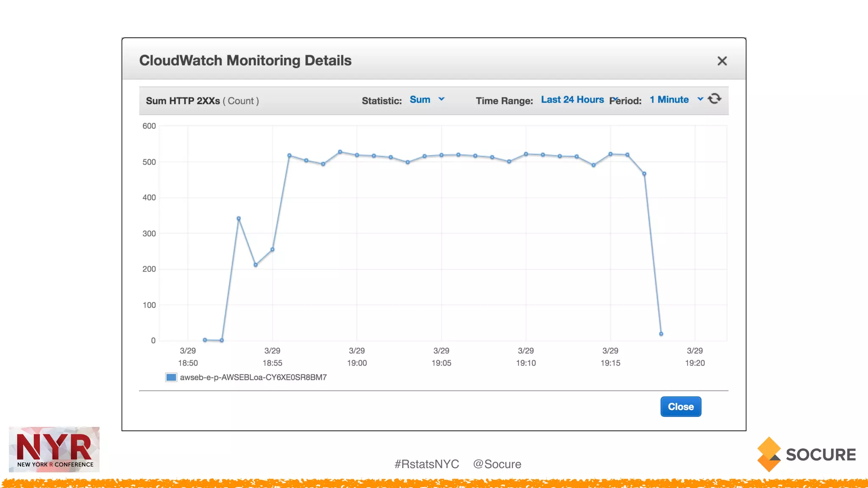
Task: Click the Sum statistic text
Action: [420, 100]
